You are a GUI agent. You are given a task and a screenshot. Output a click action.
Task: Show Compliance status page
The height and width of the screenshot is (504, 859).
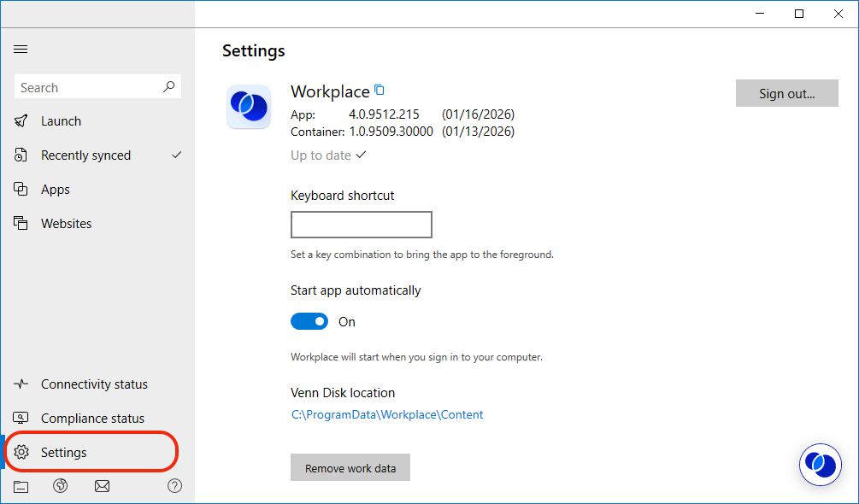tap(92, 419)
